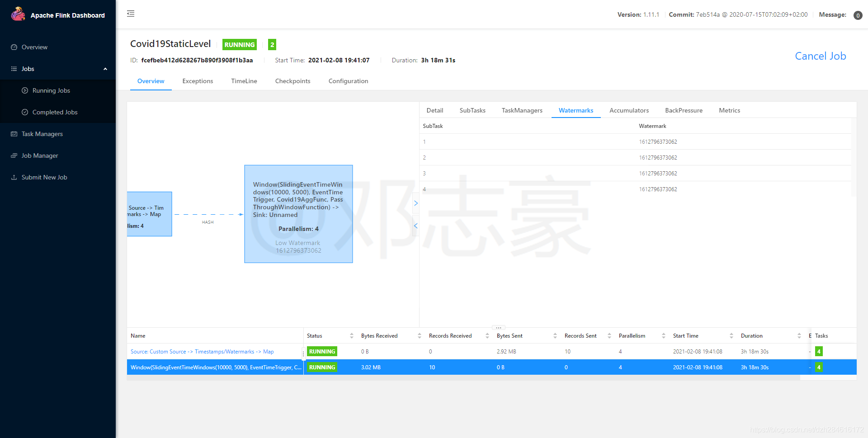The width and height of the screenshot is (868, 438).
Task: Click the Job Manager build icon
Action: coord(14,155)
